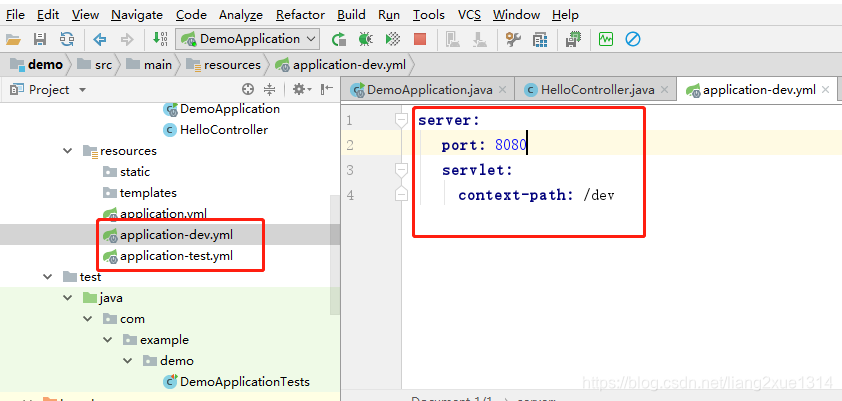Open settings via the wrench icon

pos(513,39)
